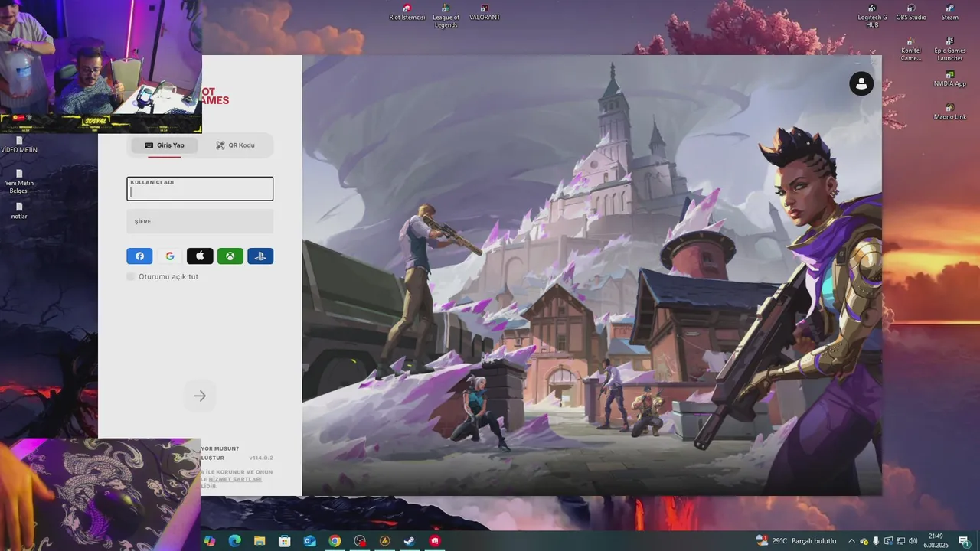Open the volume tray icon
Viewport: 980px width, 551px height.
pyautogui.click(x=913, y=541)
